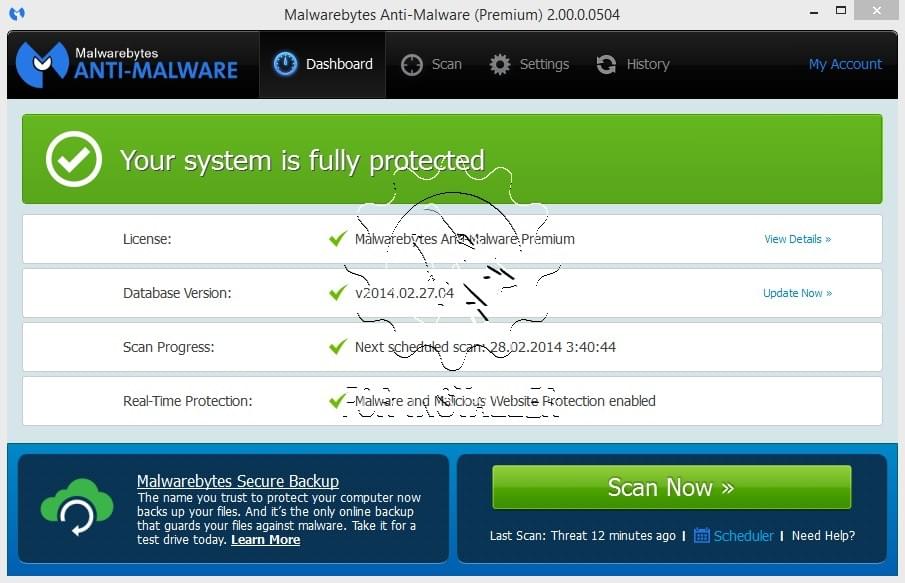Follow the Learn More backup link

tap(265, 540)
